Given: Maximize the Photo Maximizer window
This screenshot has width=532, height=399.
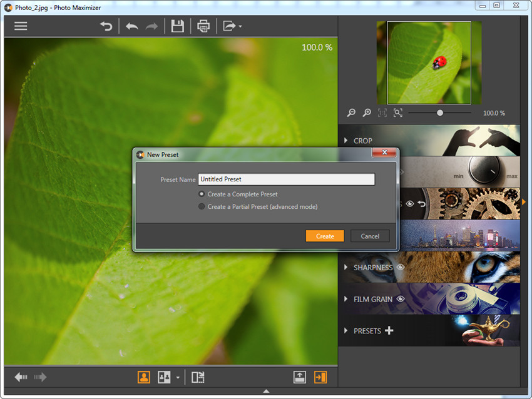Looking at the screenshot, I should pos(497,6).
